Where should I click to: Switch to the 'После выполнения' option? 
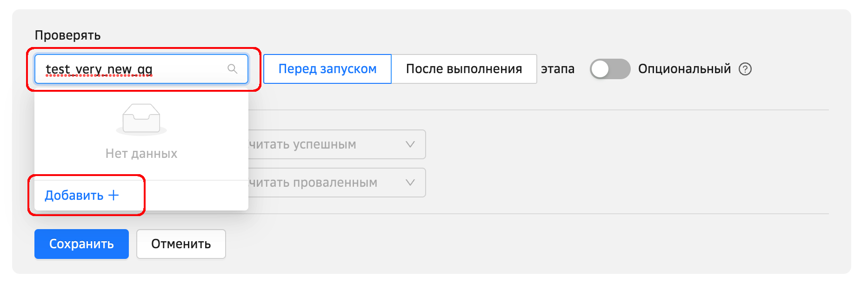(x=464, y=69)
